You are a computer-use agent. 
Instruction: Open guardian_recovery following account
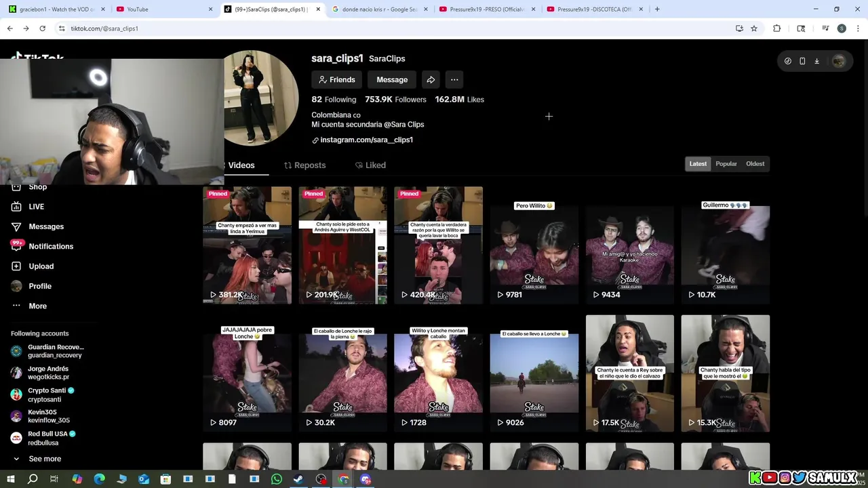pyautogui.click(x=47, y=351)
